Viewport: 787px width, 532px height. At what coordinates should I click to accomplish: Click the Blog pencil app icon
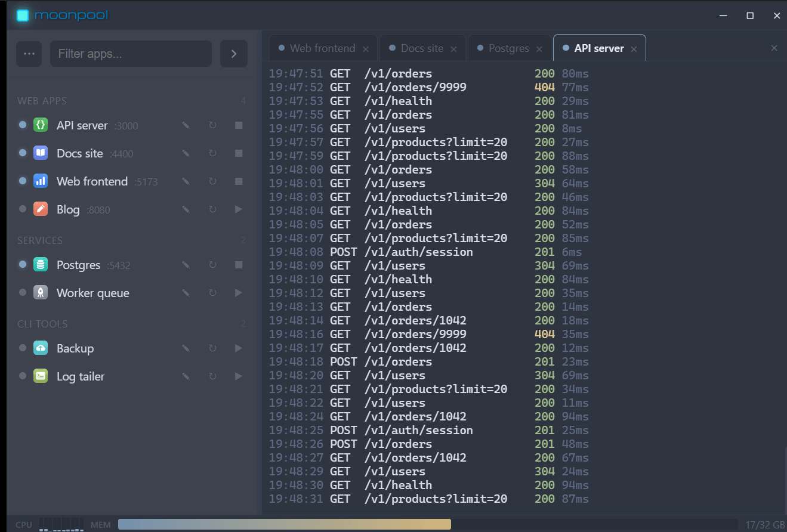click(x=41, y=209)
